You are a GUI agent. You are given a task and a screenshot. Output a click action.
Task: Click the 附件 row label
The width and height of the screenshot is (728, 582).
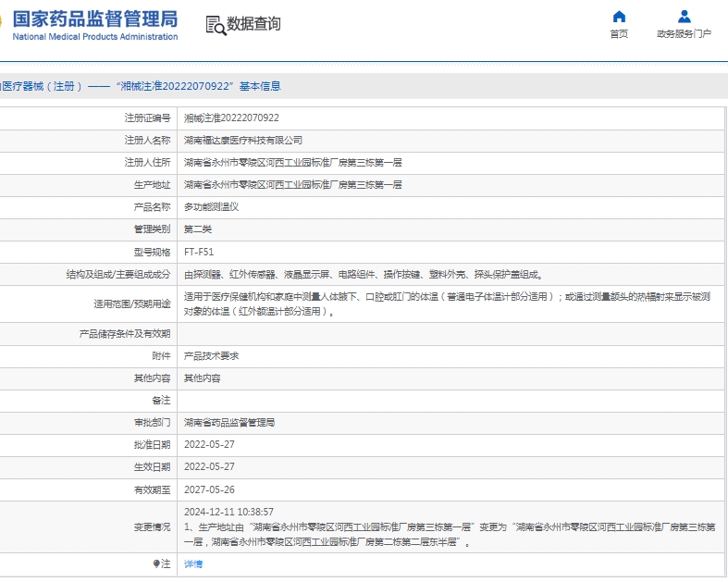pos(162,356)
